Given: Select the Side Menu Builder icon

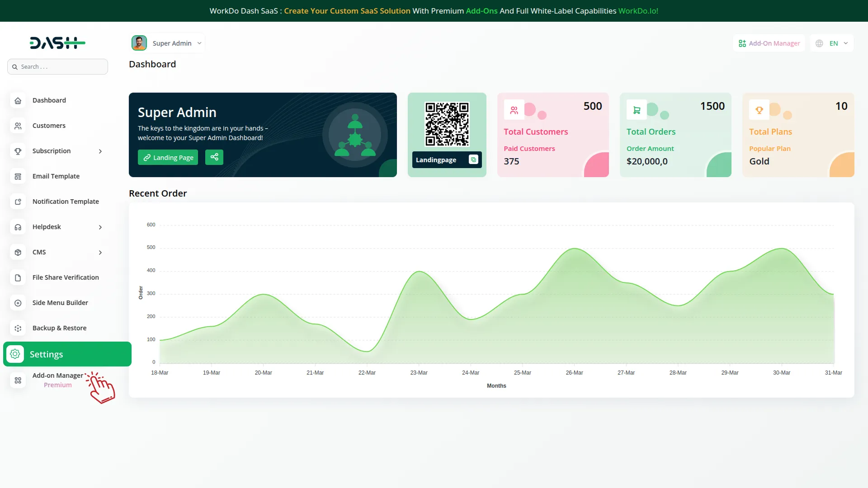Looking at the screenshot, I should pos(18,303).
